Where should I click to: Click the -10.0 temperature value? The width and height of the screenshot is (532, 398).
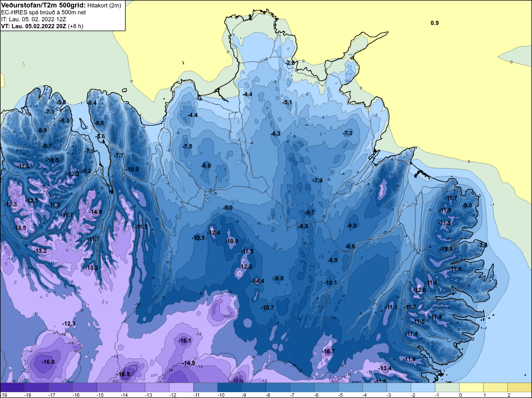pos(132,169)
